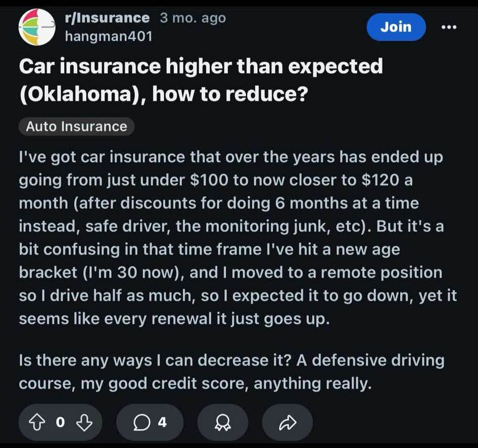The width and height of the screenshot is (478, 448).
Task: Open comments via the speech bubble icon
Action: [x=141, y=422]
